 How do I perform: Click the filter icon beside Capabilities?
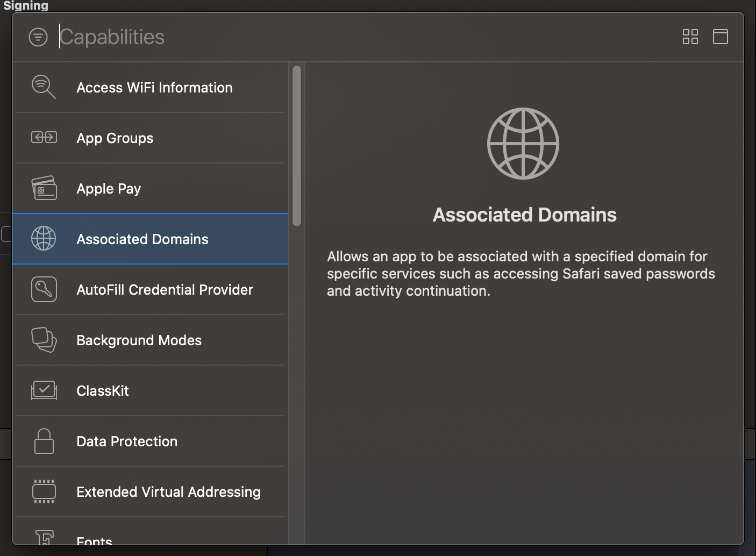click(38, 37)
